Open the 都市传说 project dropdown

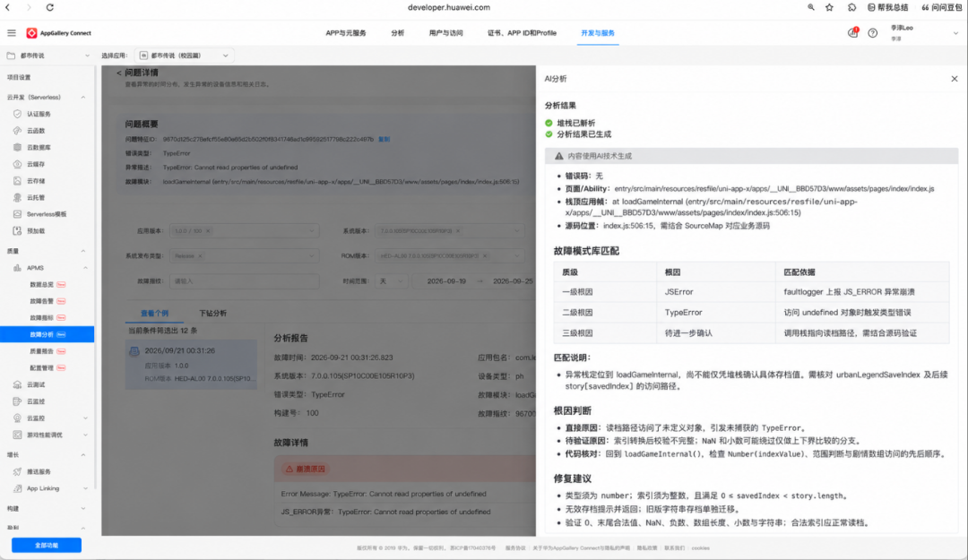(x=48, y=56)
